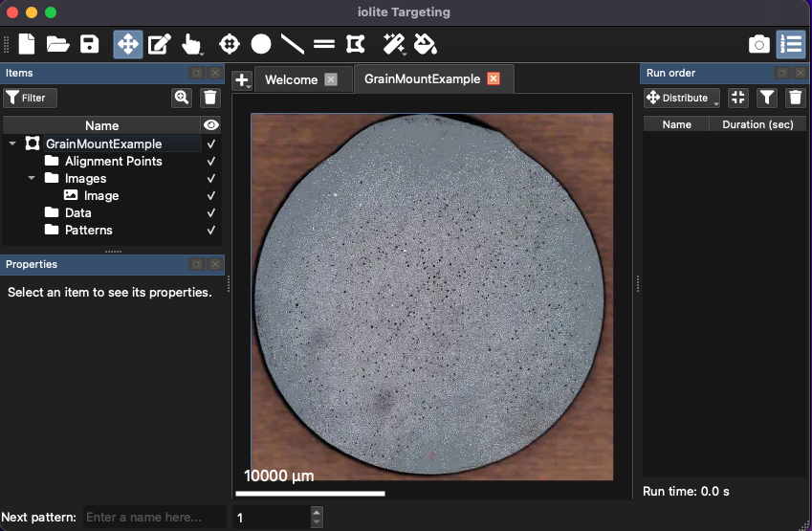812x531 pixels.
Task: Click the Next pattern name field
Action: click(154, 517)
